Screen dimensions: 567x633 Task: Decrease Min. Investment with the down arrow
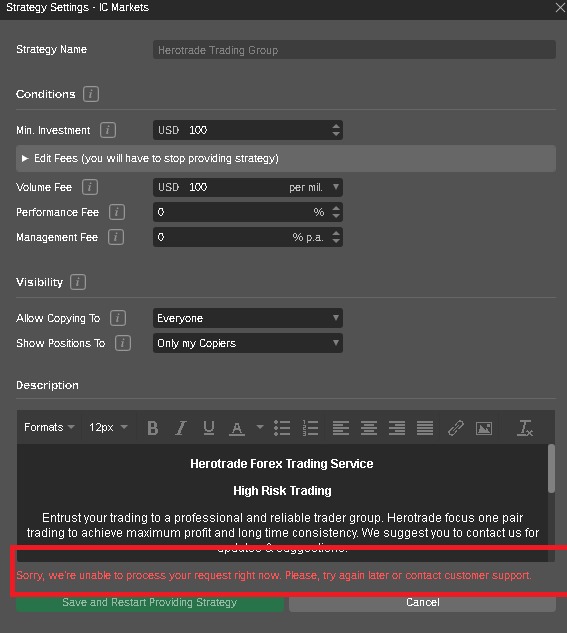(336, 134)
